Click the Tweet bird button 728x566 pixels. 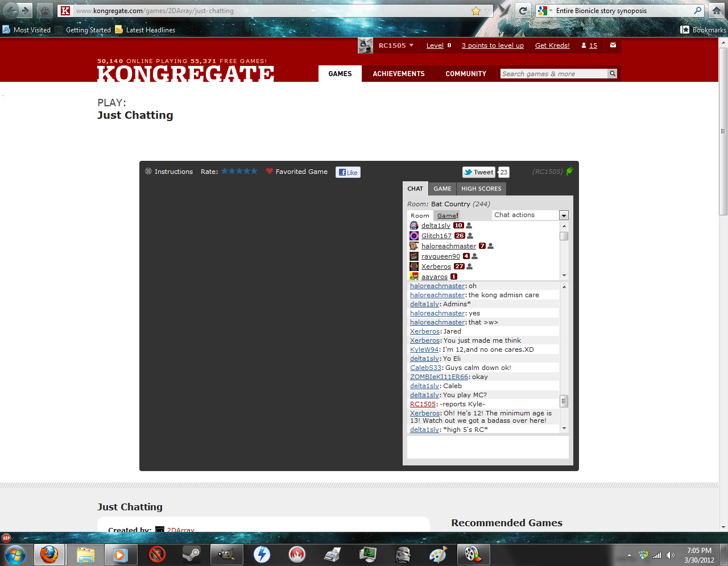[478, 172]
